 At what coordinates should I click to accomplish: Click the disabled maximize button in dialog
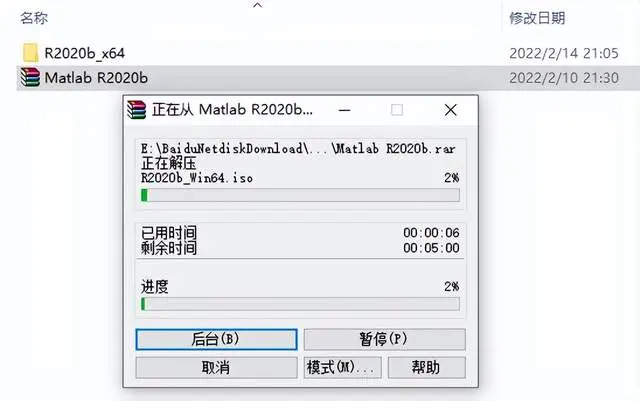click(397, 110)
